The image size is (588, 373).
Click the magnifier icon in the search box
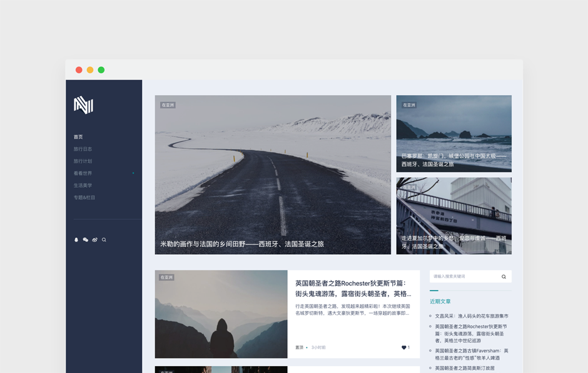tap(504, 277)
